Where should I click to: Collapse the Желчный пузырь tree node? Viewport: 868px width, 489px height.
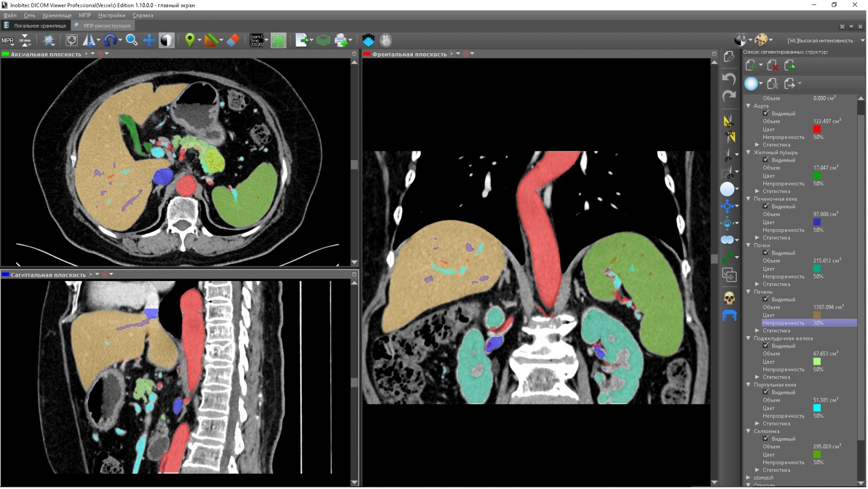[x=749, y=153]
